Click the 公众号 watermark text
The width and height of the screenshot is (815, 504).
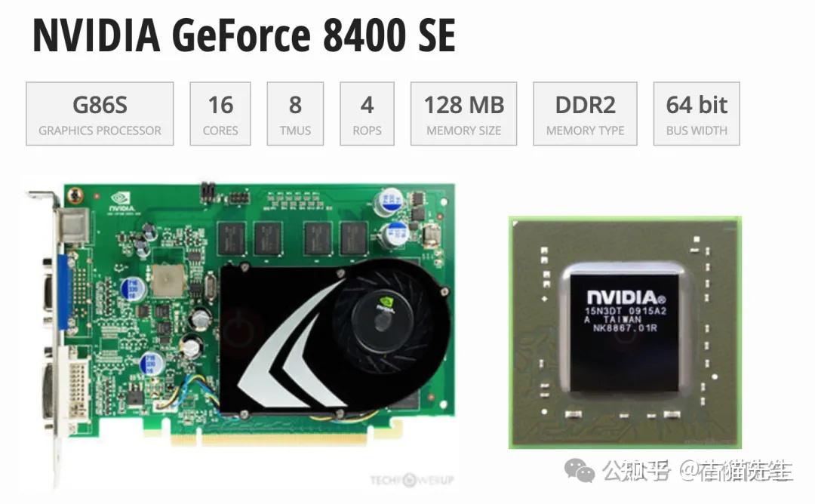click(637, 471)
